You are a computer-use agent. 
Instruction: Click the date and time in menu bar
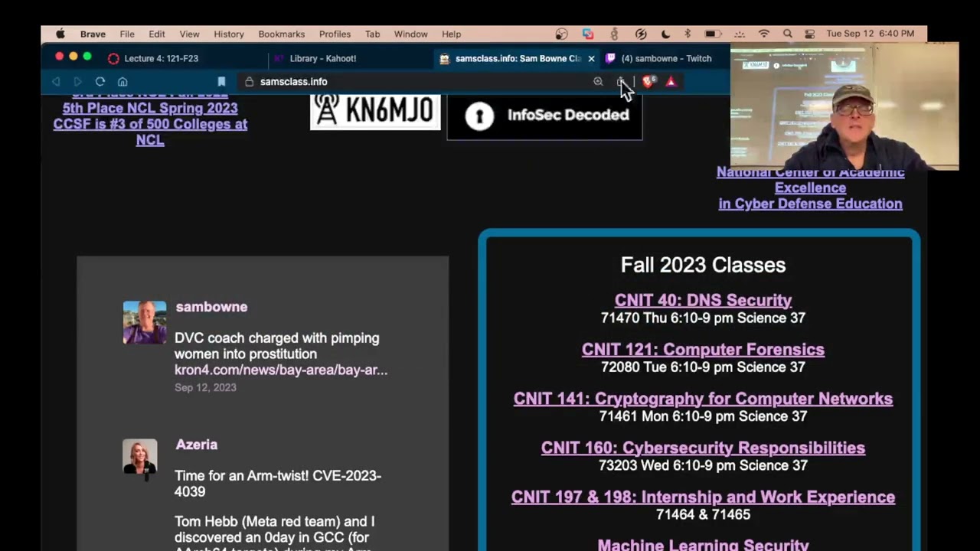871,34
